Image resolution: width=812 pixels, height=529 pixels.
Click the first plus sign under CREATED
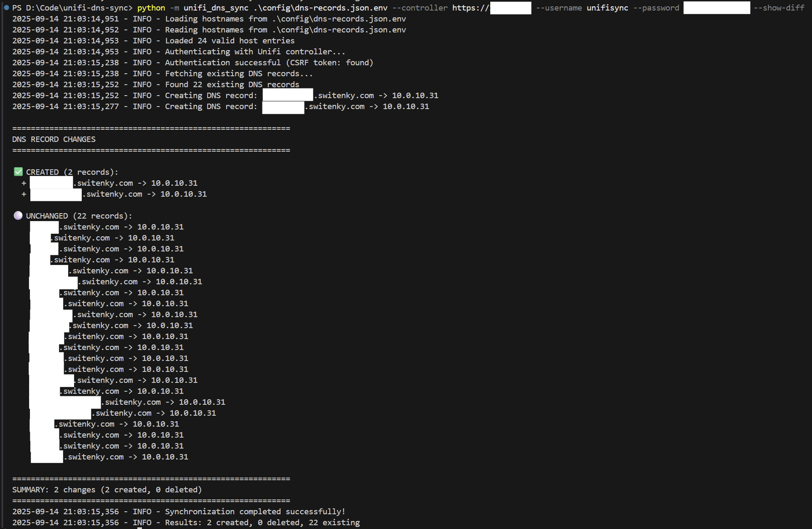pos(24,183)
